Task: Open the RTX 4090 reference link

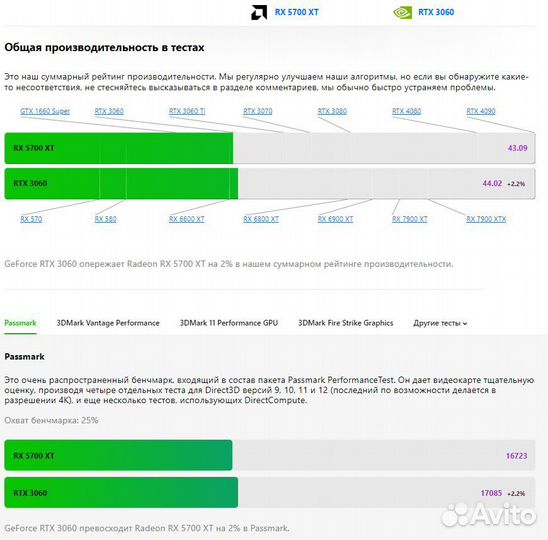Action: pos(481,111)
